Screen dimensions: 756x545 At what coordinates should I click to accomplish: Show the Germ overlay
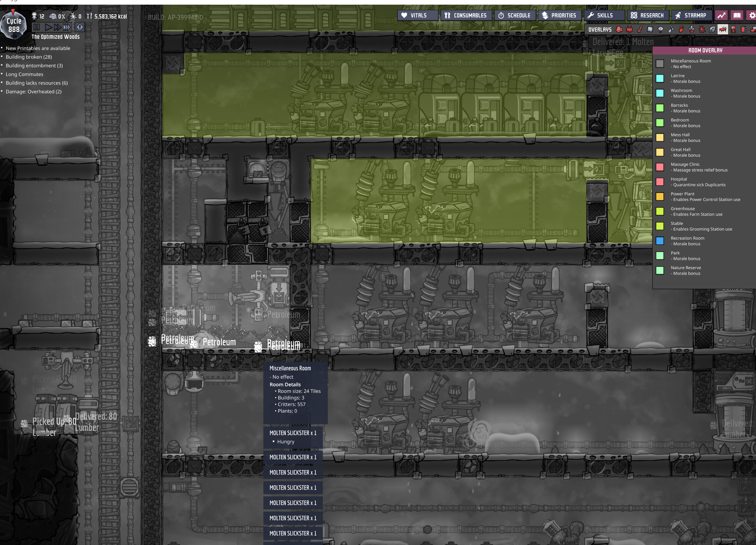(702, 30)
